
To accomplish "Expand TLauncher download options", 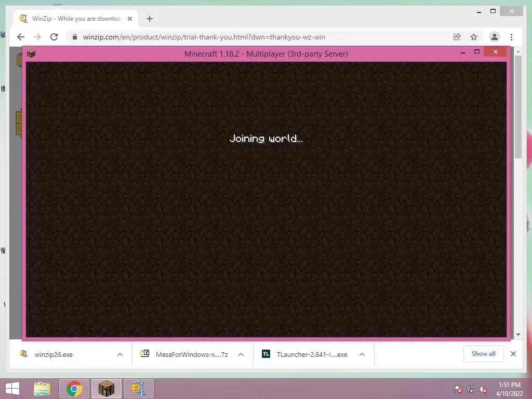I will (362, 354).
